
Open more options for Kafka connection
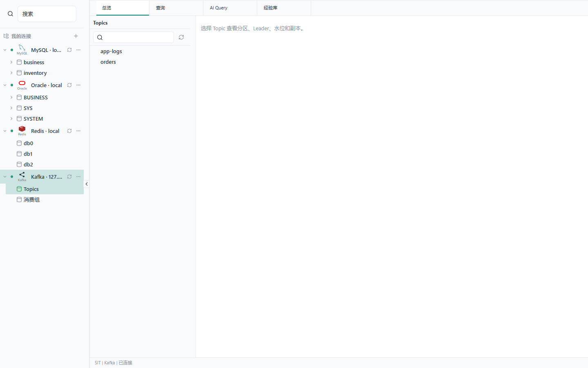point(78,177)
